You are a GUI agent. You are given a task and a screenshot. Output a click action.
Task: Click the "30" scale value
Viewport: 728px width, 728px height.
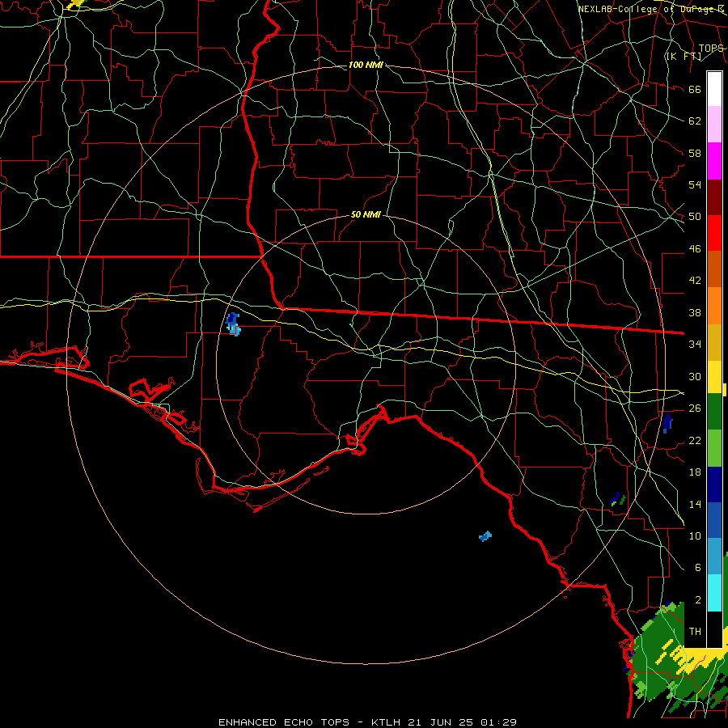pyautogui.click(x=695, y=376)
